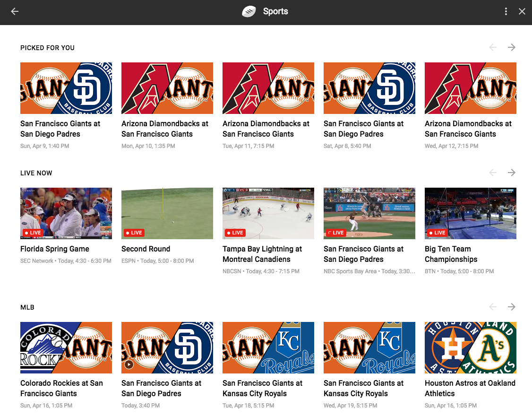Advance the MLB row to next page
Viewport: 532px width, 416px height.
pyautogui.click(x=512, y=307)
